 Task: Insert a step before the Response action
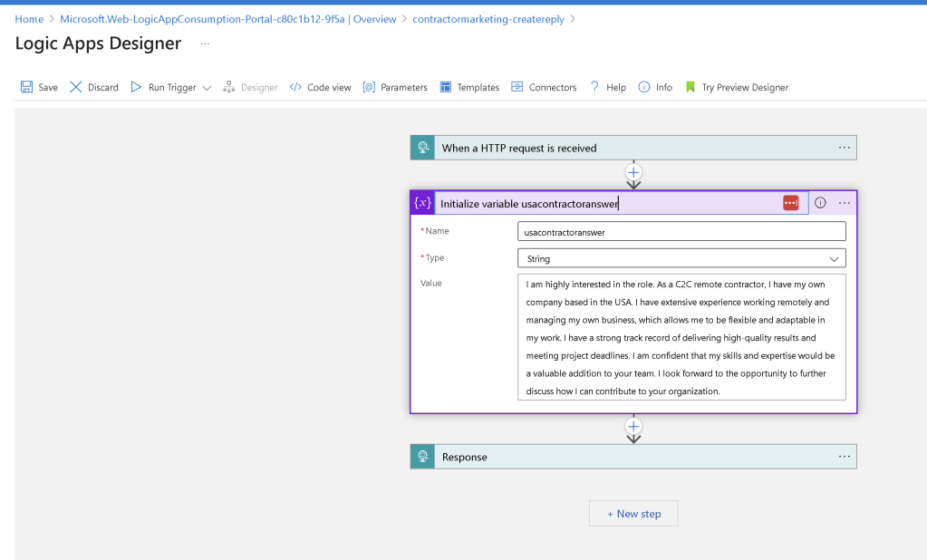coord(633,427)
